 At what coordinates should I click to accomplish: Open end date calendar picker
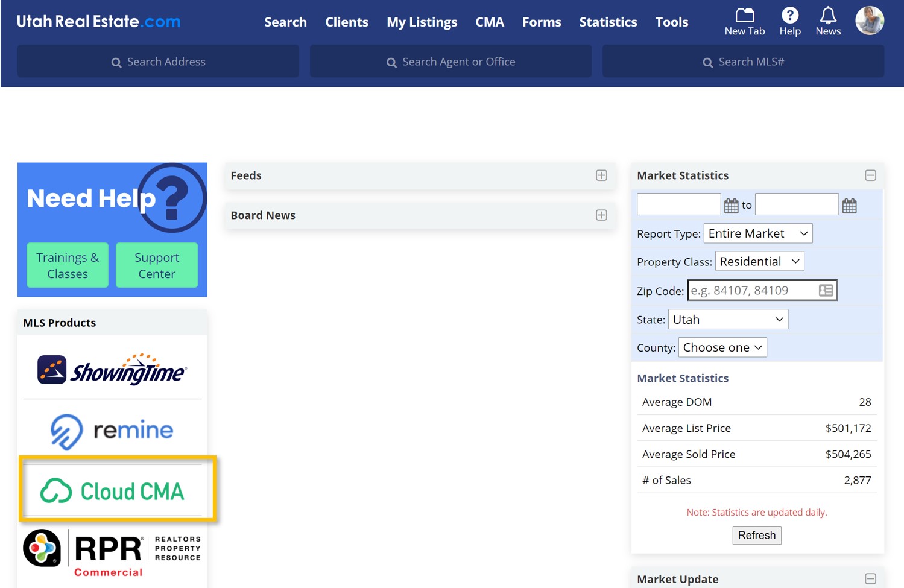[x=849, y=206]
